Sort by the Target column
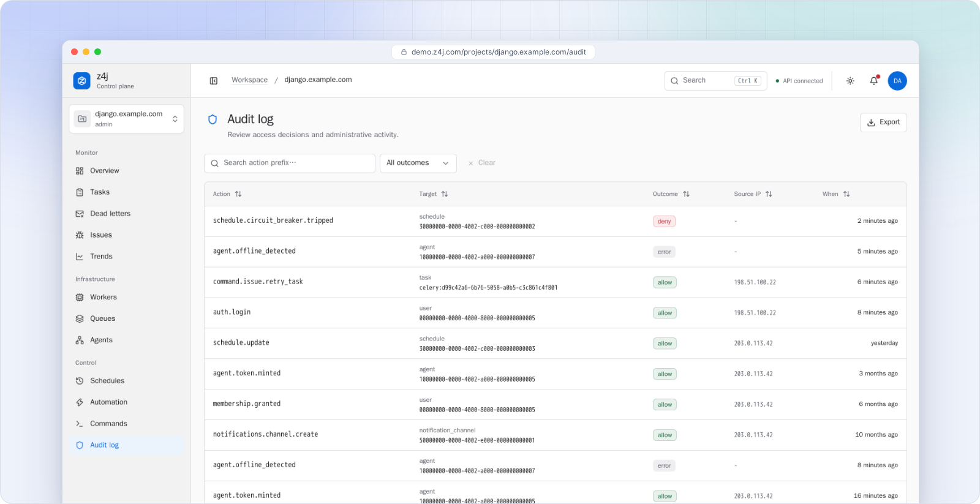980x504 pixels. click(434, 194)
